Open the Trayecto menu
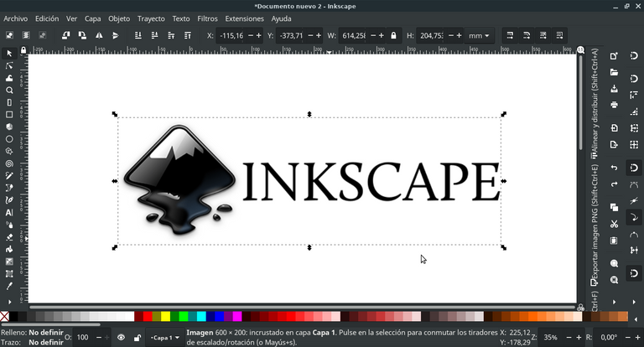Screen dimensions: 644x347 [x=151, y=18]
